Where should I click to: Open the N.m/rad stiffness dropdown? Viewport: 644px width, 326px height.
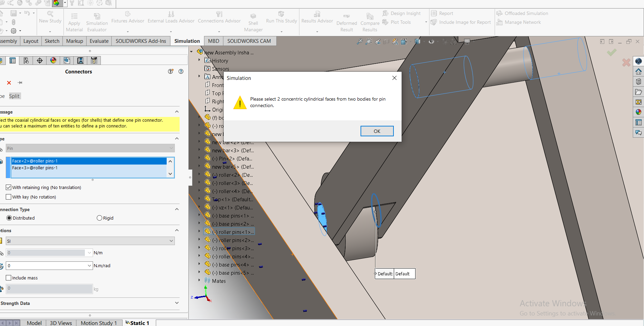[x=90, y=265]
